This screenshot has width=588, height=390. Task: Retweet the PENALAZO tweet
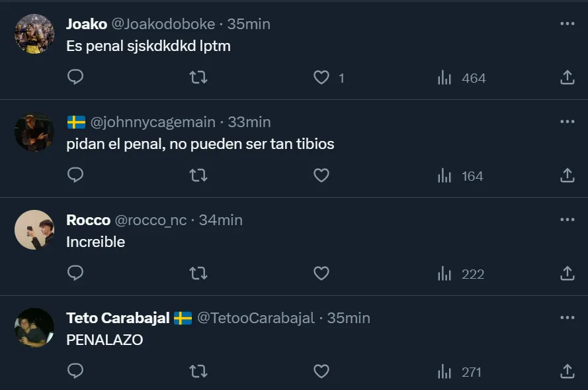[x=198, y=371]
